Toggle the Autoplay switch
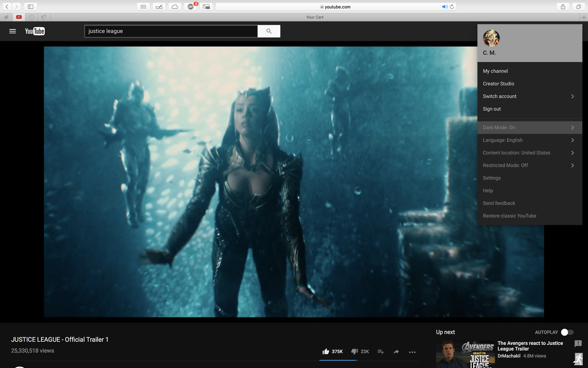Image resolution: width=588 pixels, height=368 pixels. 567,332
